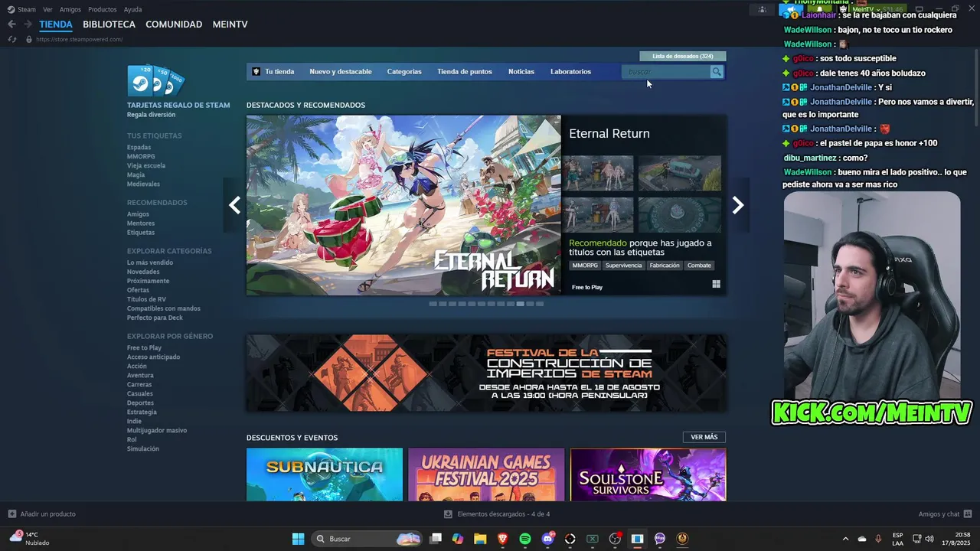
Task: Click the highlighted carousel position dot
Action: (521, 304)
